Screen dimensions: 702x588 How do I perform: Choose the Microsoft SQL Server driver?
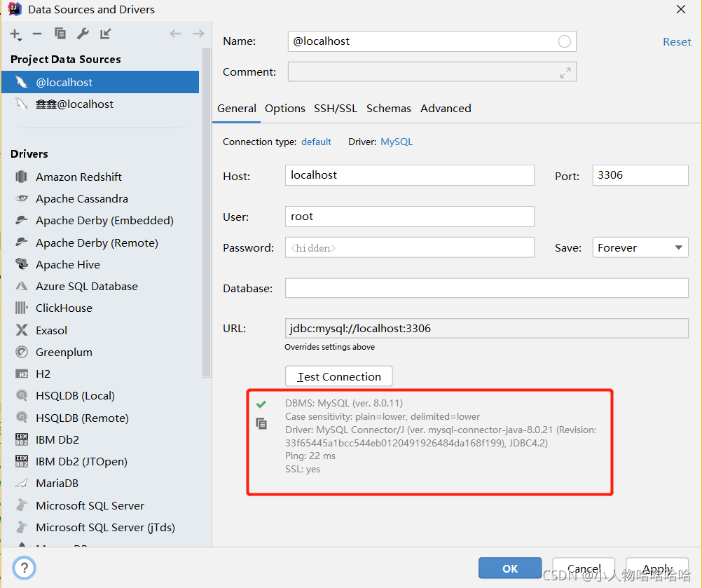90,505
